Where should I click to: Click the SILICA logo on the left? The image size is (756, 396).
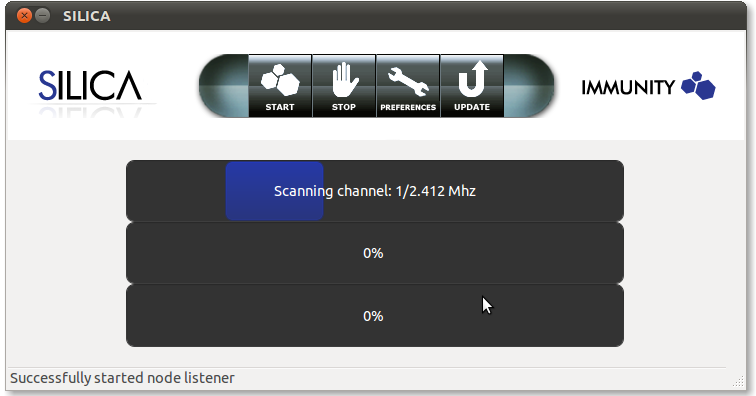(90, 86)
